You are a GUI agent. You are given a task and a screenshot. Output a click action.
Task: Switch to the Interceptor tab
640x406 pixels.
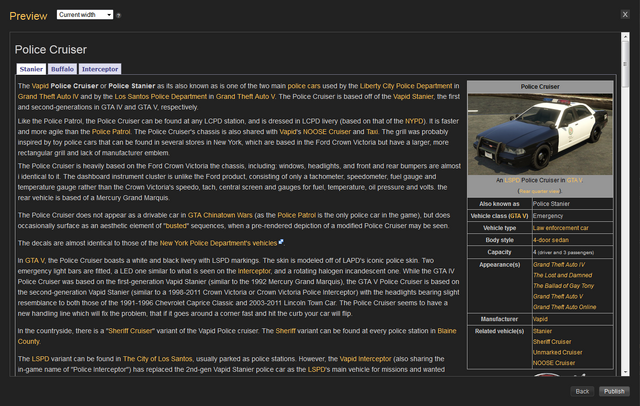click(100, 69)
